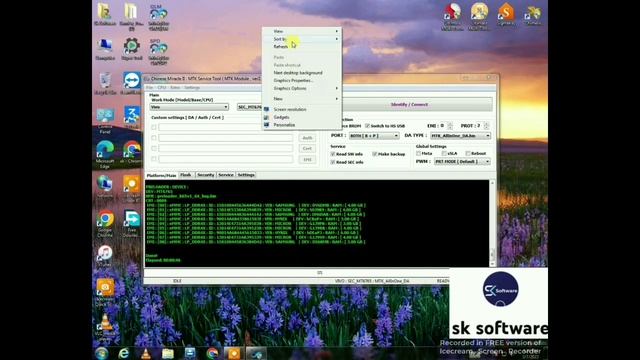
Task: Click the Screen resolution menu icon
Action: 267,109
